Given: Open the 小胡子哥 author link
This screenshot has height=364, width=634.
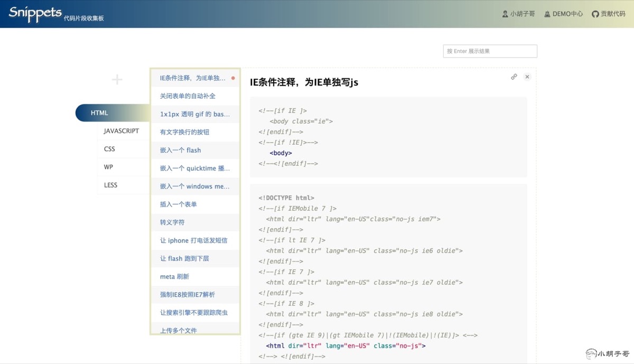Looking at the screenshot, I should 518,14.
